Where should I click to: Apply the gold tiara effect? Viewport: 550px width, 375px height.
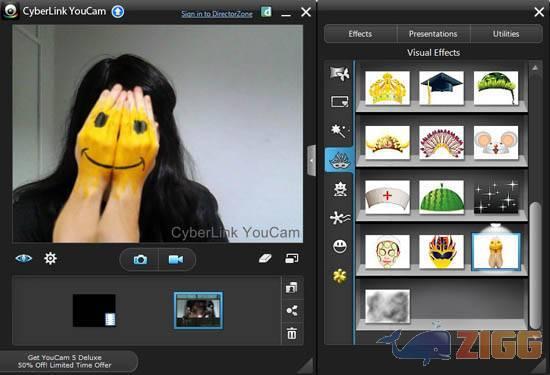[x=387, y=142]
